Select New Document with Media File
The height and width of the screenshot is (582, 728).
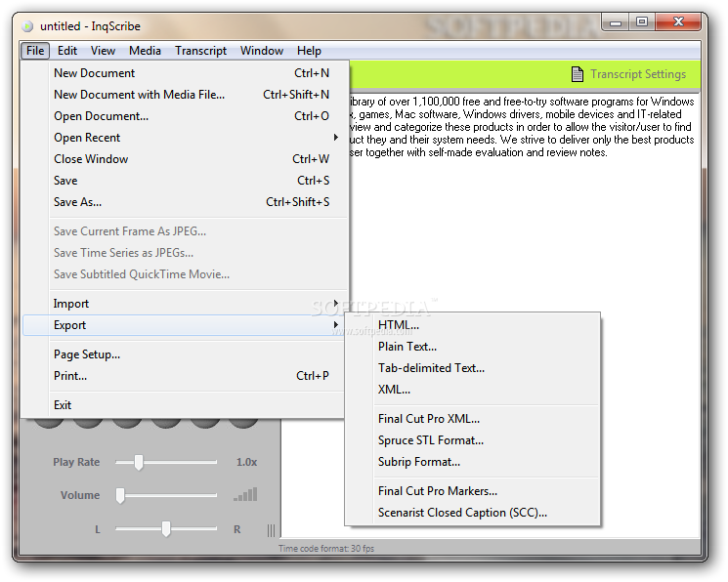tap(185, 95)
